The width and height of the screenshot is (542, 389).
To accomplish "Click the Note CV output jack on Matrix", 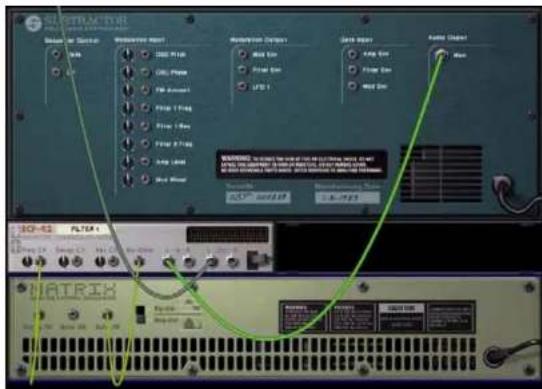I will 73,315.
